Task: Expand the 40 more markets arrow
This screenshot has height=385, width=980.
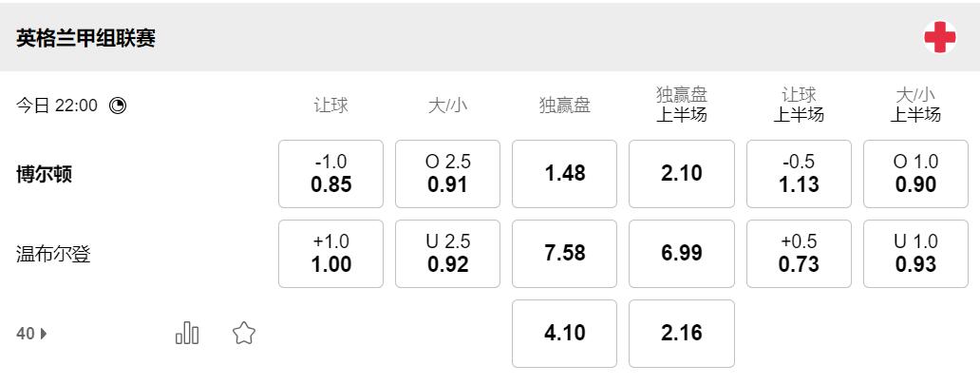Action: point(43,334)
